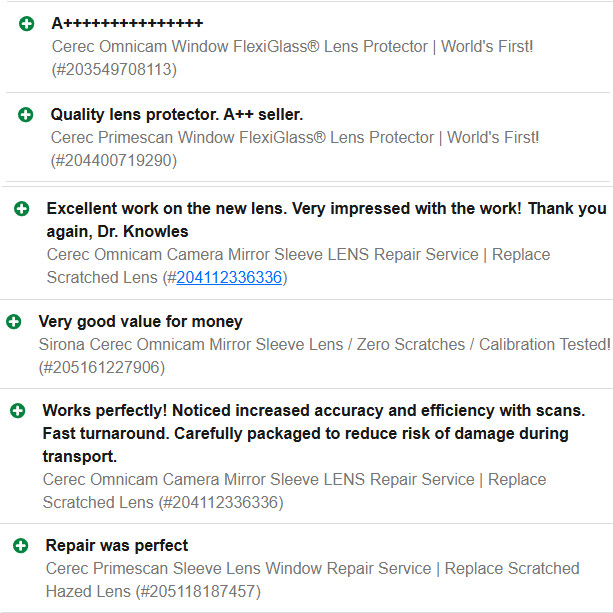Click item number #205118187457
The height and width of the screenshot is (613, 613).
(x=198, y=592)
